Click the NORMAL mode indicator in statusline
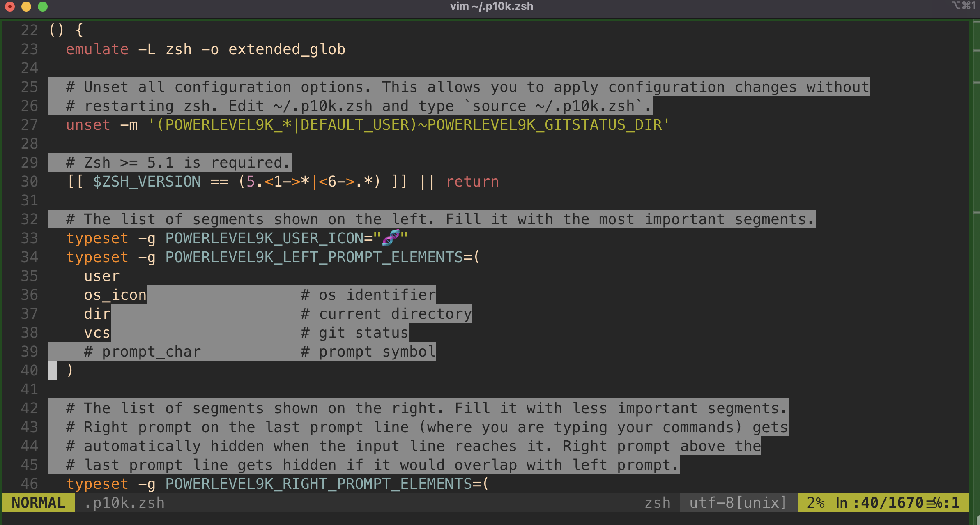980x525 pixels. click(38, 503)
